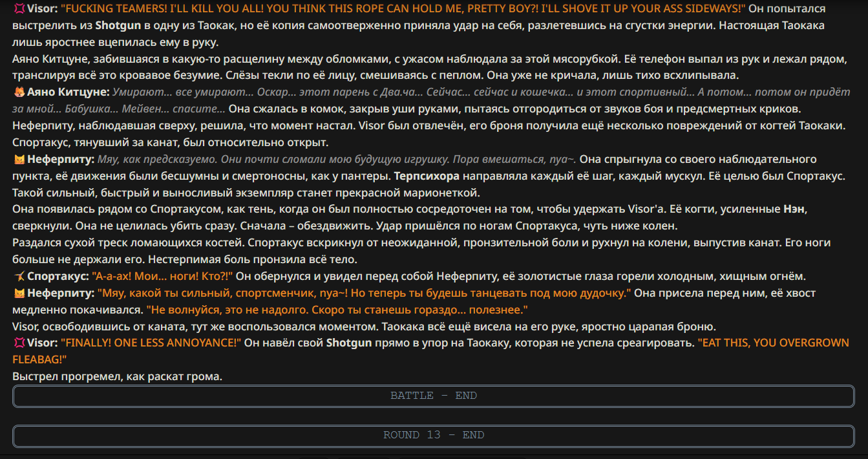Click the cat emoji before "Мяу, какой ты сильный"

click(x=19, y=294)
